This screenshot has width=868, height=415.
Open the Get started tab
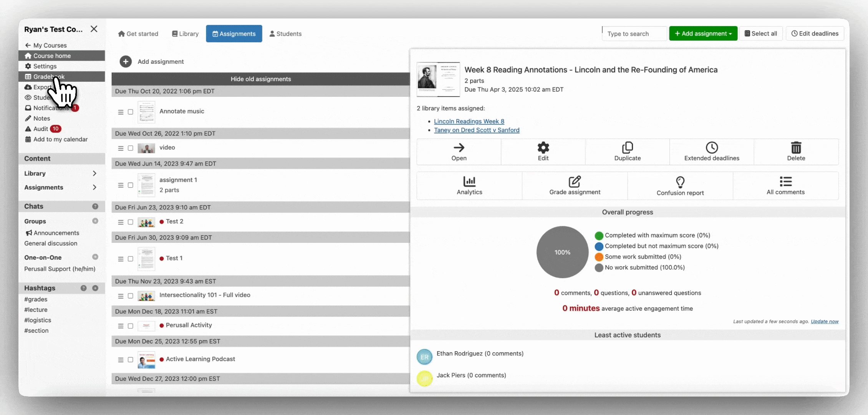coord(138,34)
